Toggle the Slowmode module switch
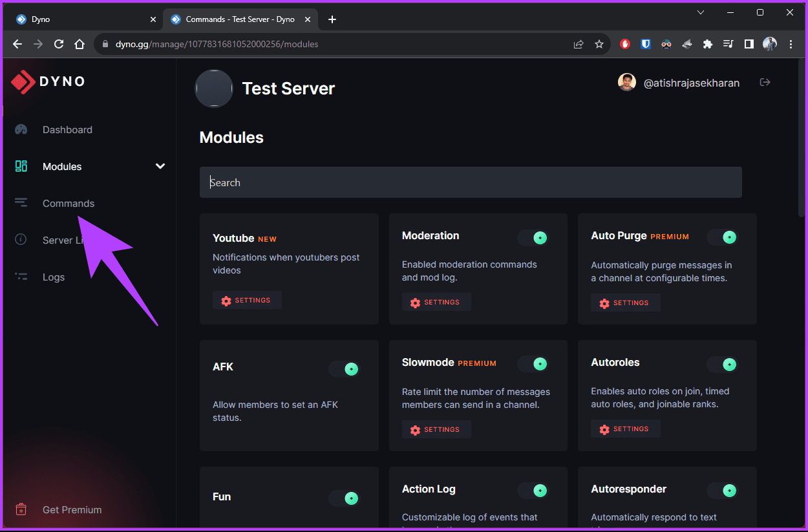The image size is (808, 532). click(533, 364)
